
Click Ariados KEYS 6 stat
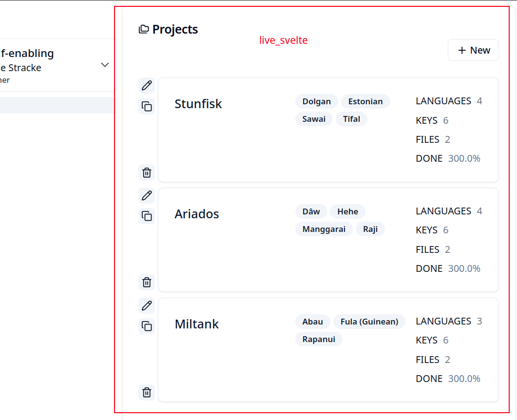coord(432,230)
